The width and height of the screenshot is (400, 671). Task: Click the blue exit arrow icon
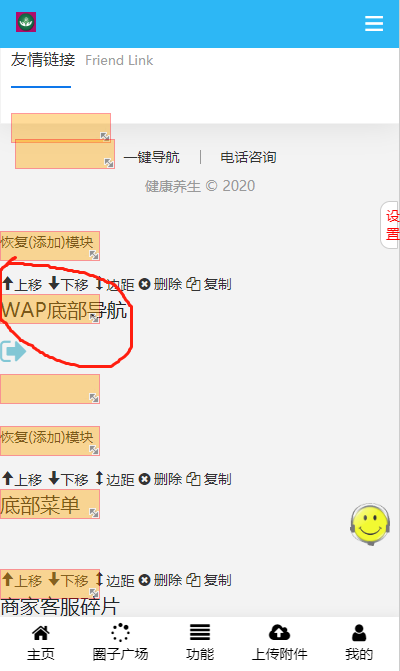13,351
